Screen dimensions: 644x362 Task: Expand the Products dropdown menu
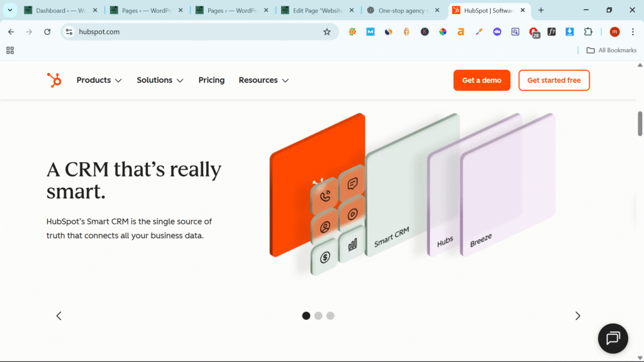click(99, 80)
